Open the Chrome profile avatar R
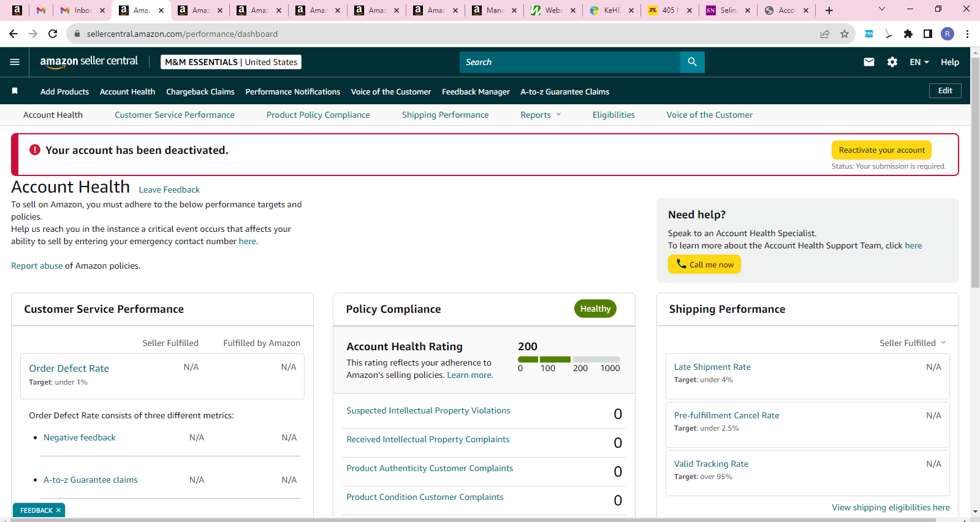This screenshot has width=980, height=522. click(x=948, y=34)
